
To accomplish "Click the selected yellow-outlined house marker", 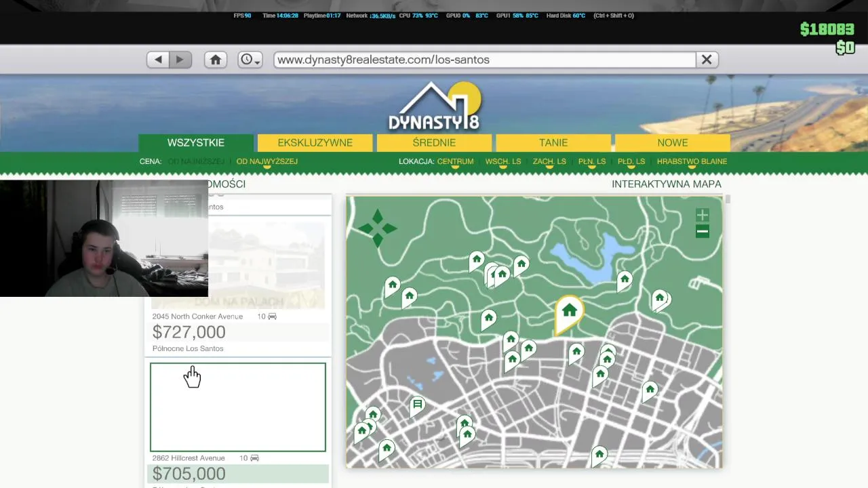I will coord(569,313).
